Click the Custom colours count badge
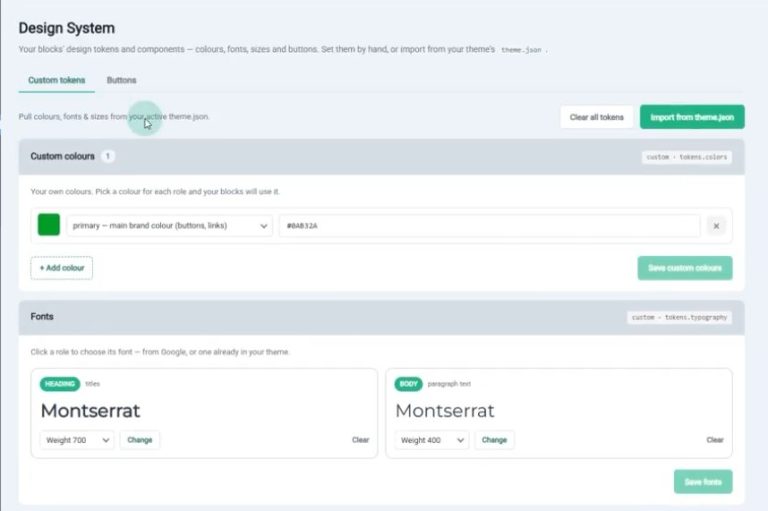Screen dimensions: 768x511 tap(108, 156)
